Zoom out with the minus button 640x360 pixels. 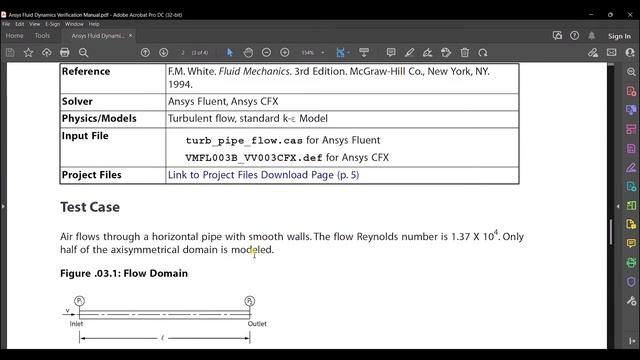(267, 53)
